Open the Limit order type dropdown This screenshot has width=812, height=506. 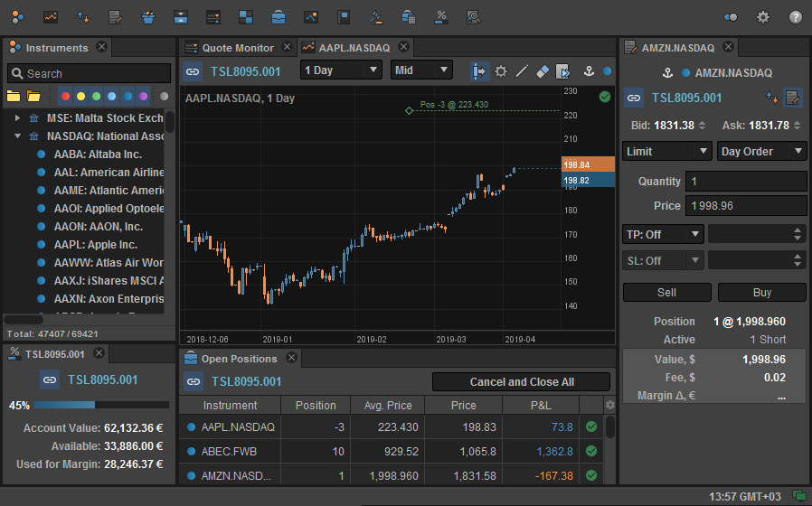point(667,152)
